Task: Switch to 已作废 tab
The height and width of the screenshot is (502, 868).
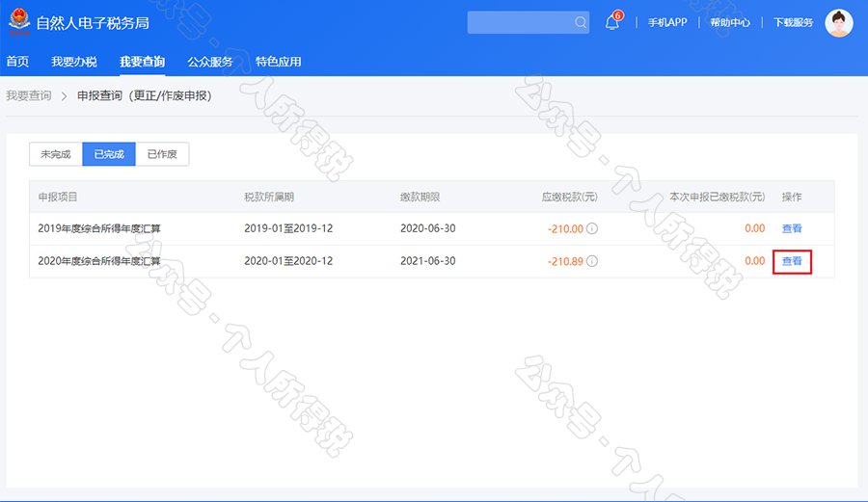Action: pyautogui.click(x=162, y=154)
